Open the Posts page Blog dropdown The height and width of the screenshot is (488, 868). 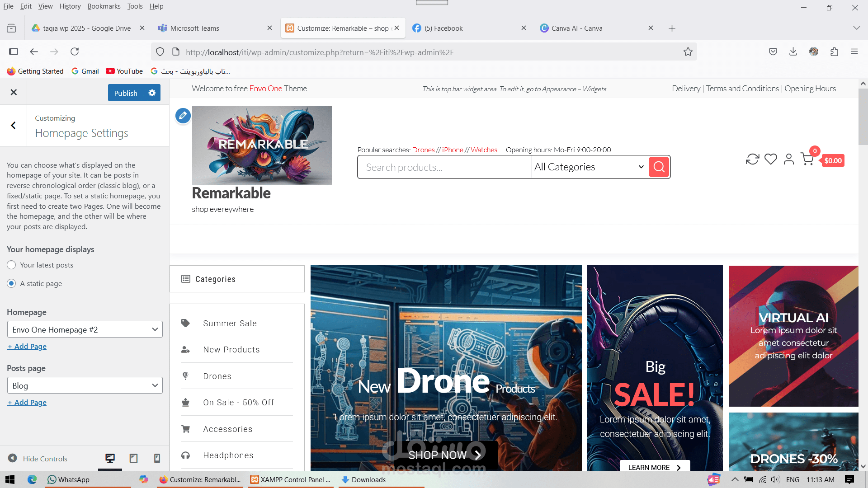(85, 385)
